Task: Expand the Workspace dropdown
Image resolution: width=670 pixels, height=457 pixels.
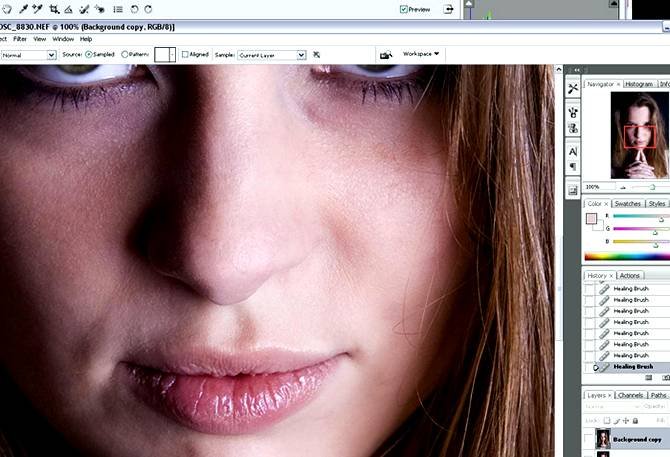Action: click(x=421, y=54)
